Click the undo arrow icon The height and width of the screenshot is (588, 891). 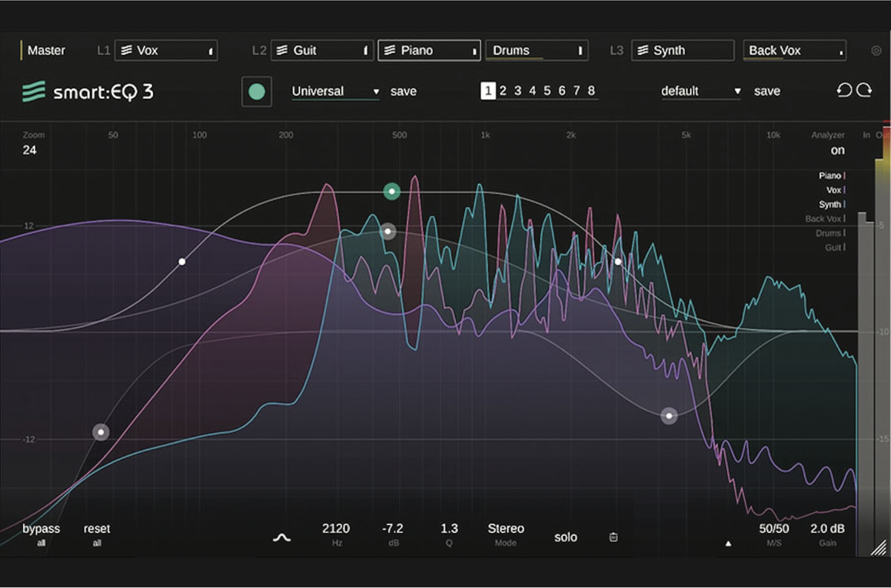(x=844, y=91)
